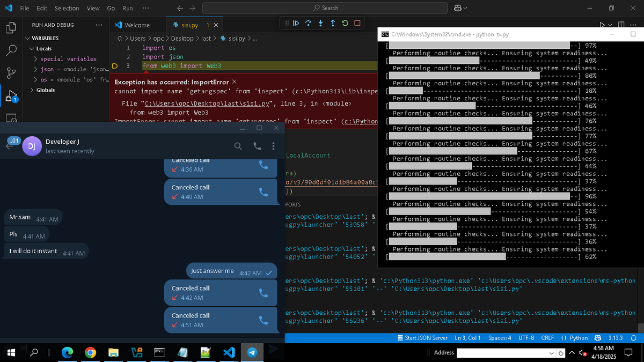Open the Explorer view in activity bar
The width and height of the screenshot is (644, 362).
[x=11, y=27]
